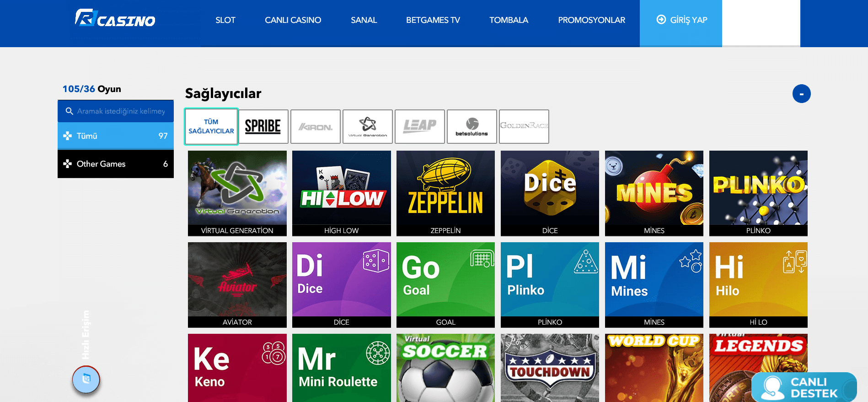This screenshot has width=868, height=402.
Task: Collapse providers with the minus button
Action: coord(802,94)
